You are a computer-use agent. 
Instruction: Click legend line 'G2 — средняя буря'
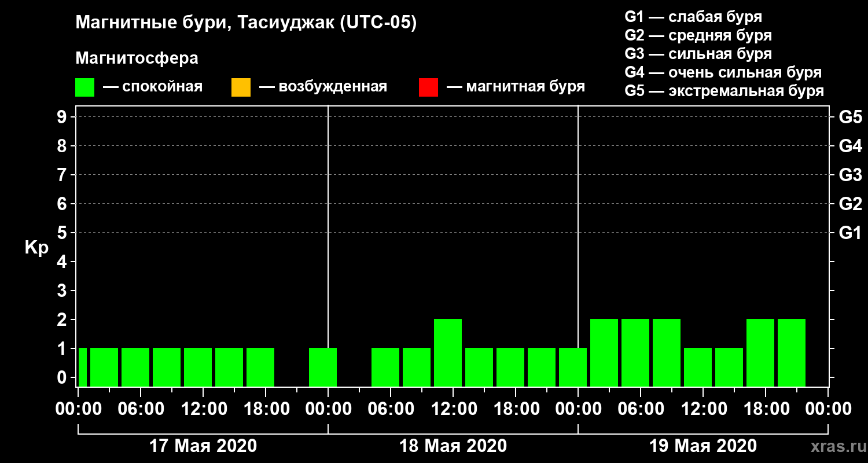698,35
